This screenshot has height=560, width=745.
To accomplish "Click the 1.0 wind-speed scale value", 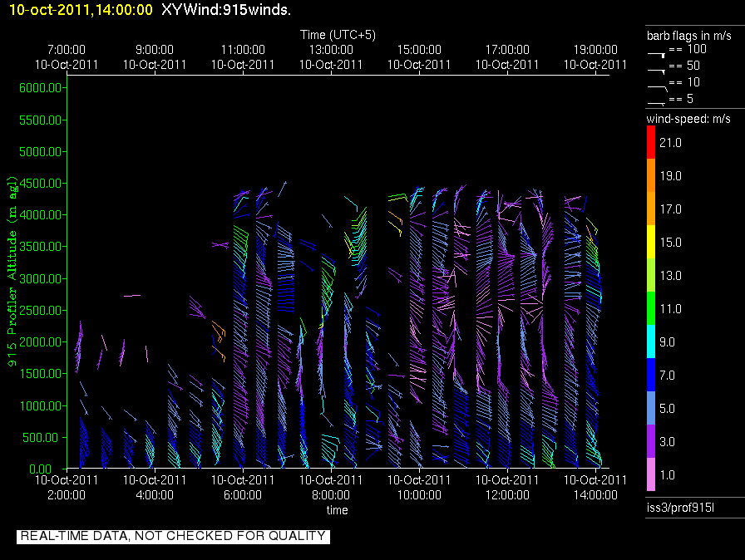I will coord(668,474).
